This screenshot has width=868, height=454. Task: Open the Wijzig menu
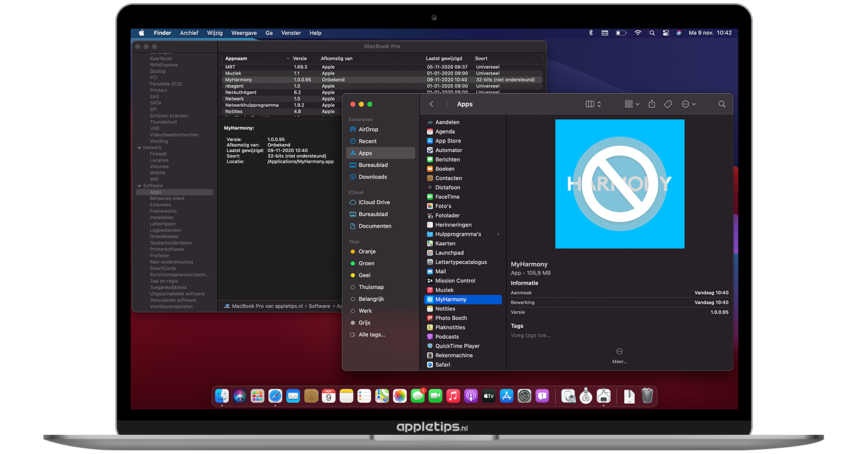click(x=215, y=33)
